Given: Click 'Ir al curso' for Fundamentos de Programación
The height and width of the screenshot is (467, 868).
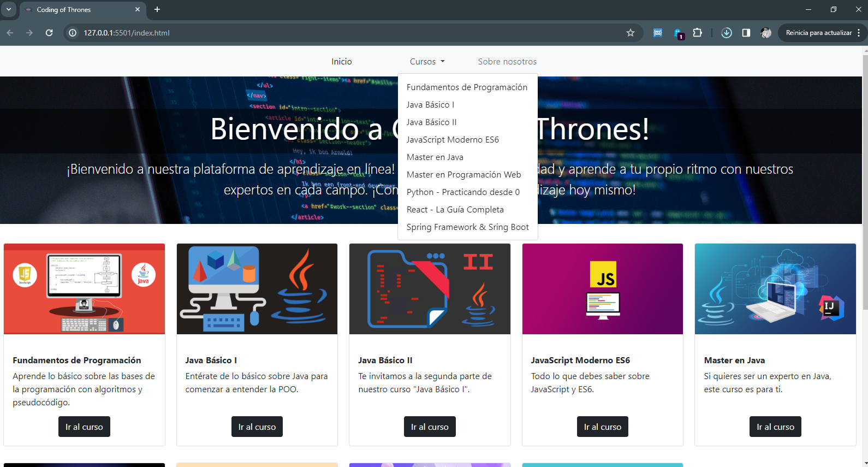Looking at the screenshot, I should click(x=84, y=427).
